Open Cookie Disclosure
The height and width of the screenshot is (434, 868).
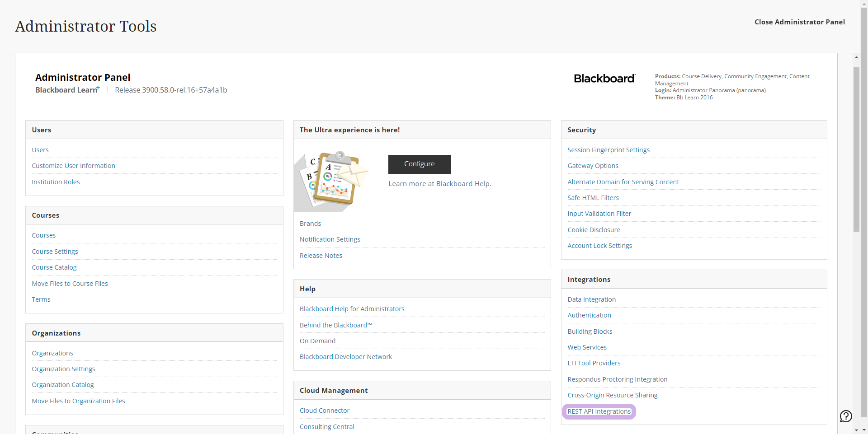coord(594,230)
